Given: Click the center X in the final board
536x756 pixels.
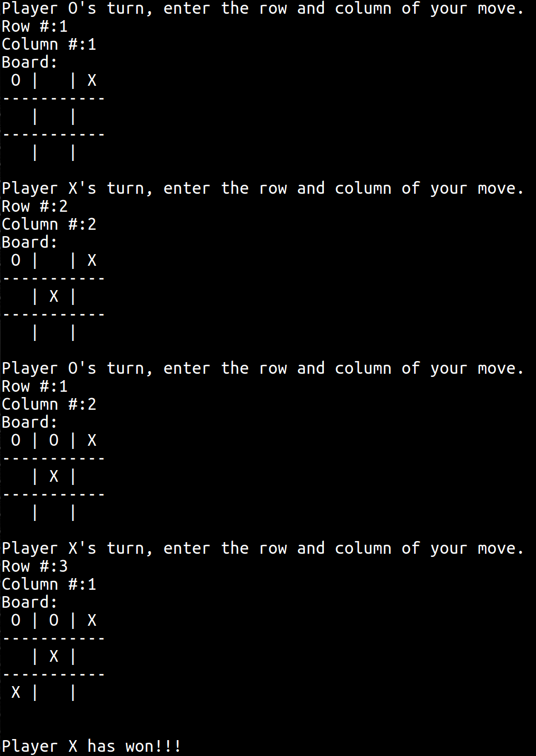Looking at the screenshot, I should click(x=54, y=656).
